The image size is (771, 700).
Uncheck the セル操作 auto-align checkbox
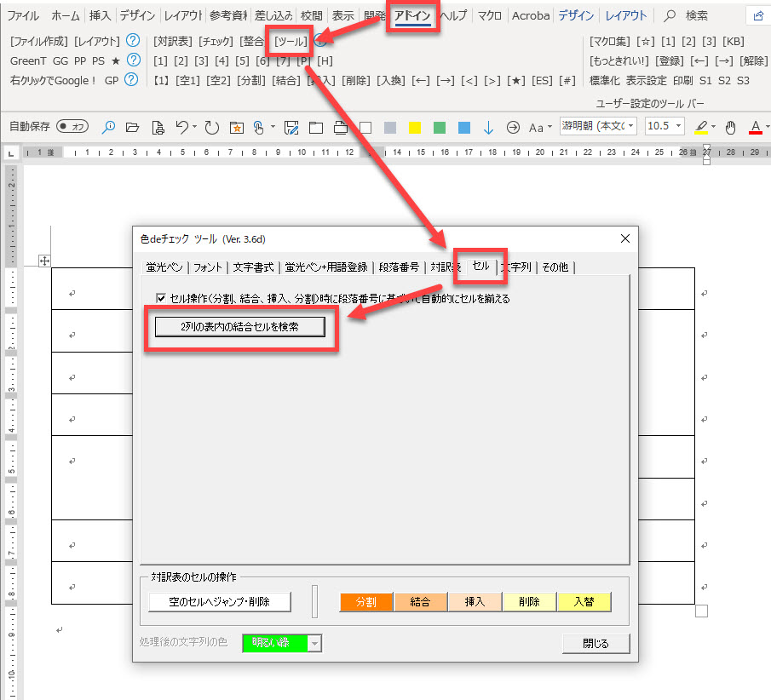click(x=160, y=299)
